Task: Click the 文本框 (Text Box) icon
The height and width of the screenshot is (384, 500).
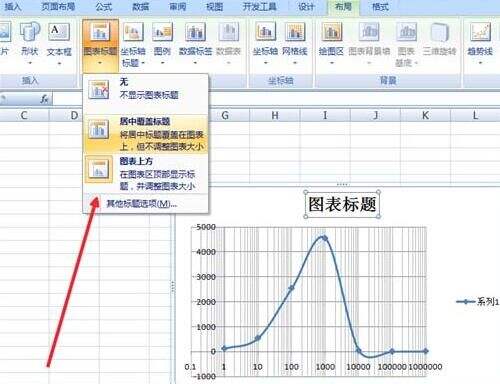Action: click(x=59, y=31)
